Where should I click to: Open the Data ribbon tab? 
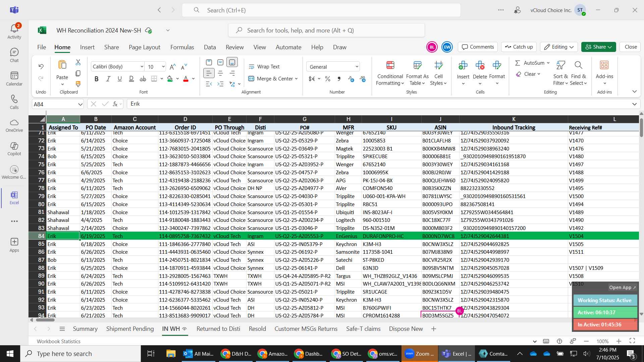tap(210, 47)
